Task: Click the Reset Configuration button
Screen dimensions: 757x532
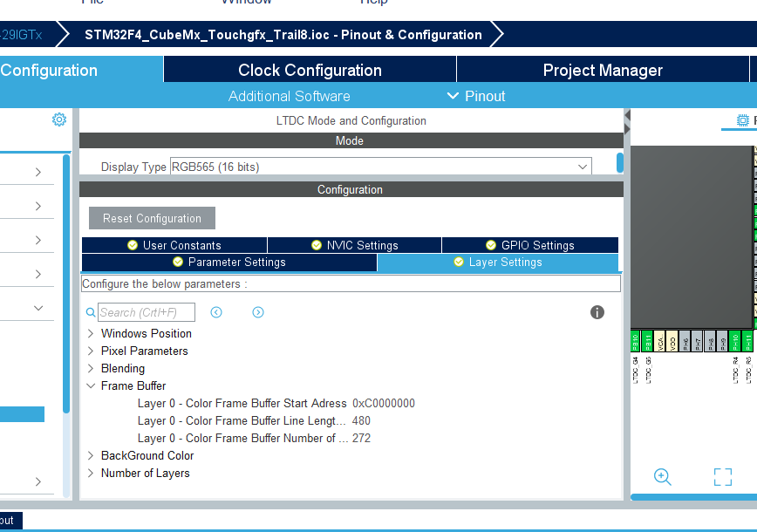Action: coord(152,218)
